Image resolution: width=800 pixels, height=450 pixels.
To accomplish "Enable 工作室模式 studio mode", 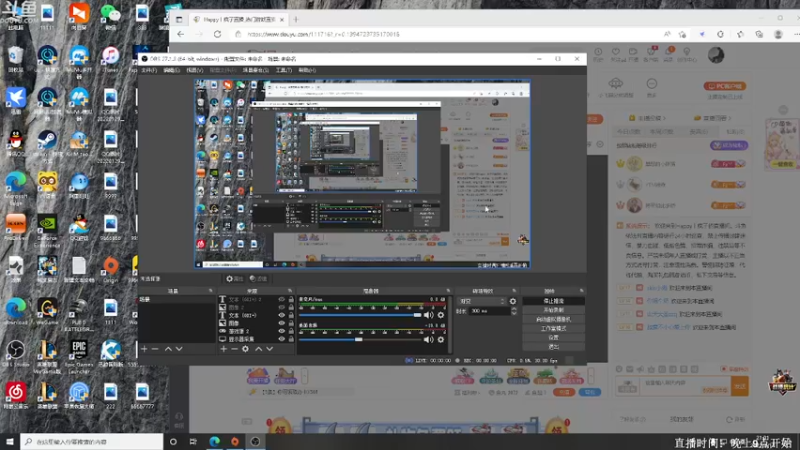I will 554,329.
